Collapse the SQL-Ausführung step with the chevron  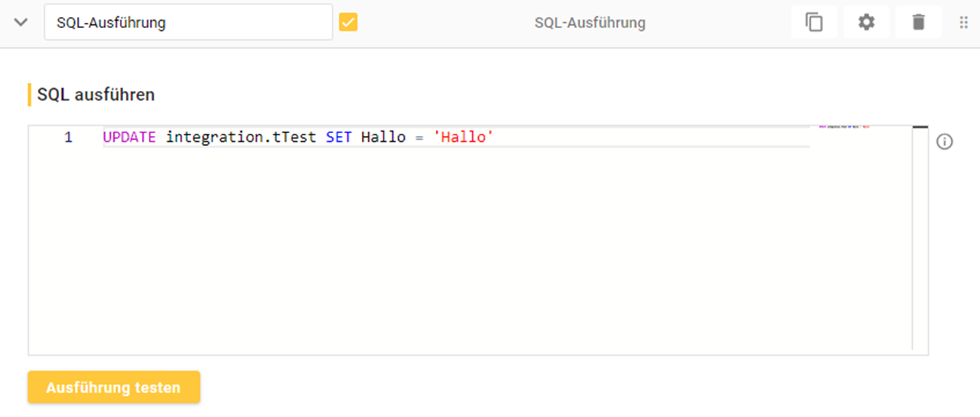point(21,22)
